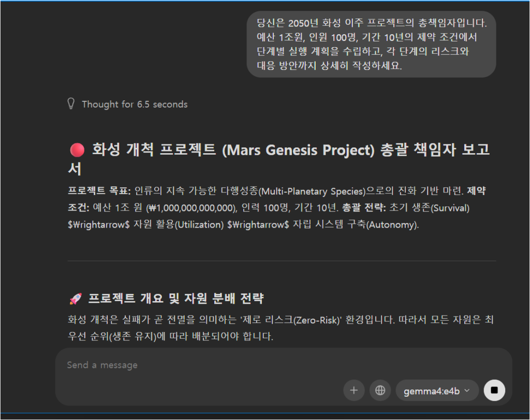
Task: Click the Send a message input field
Action: (207, 365)
